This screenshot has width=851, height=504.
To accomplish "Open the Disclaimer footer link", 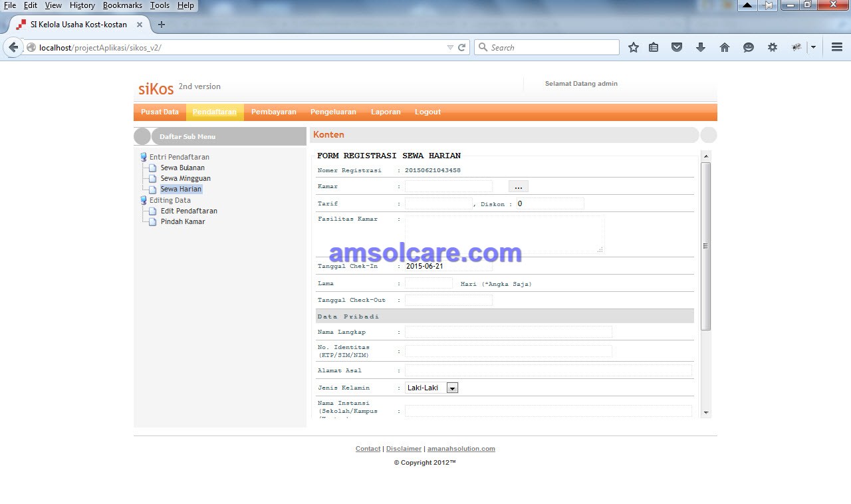I will point(404,449).
